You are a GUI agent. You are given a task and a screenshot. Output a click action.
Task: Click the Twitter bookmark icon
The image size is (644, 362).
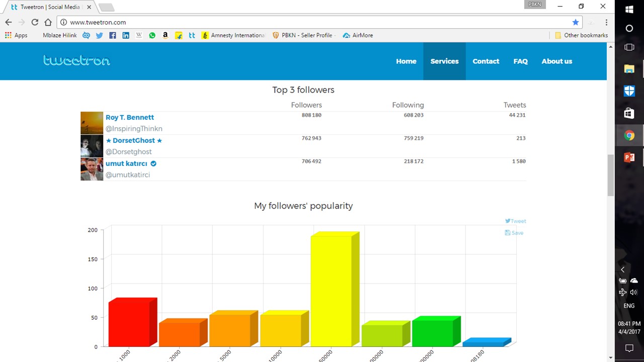point(99,35)
